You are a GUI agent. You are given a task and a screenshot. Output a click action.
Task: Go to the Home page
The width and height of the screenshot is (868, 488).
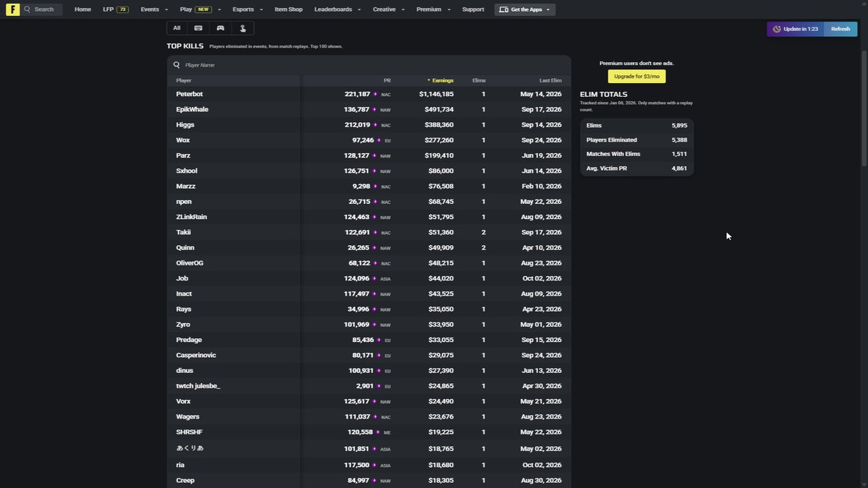pyautogui.click(x=82, y=9)
